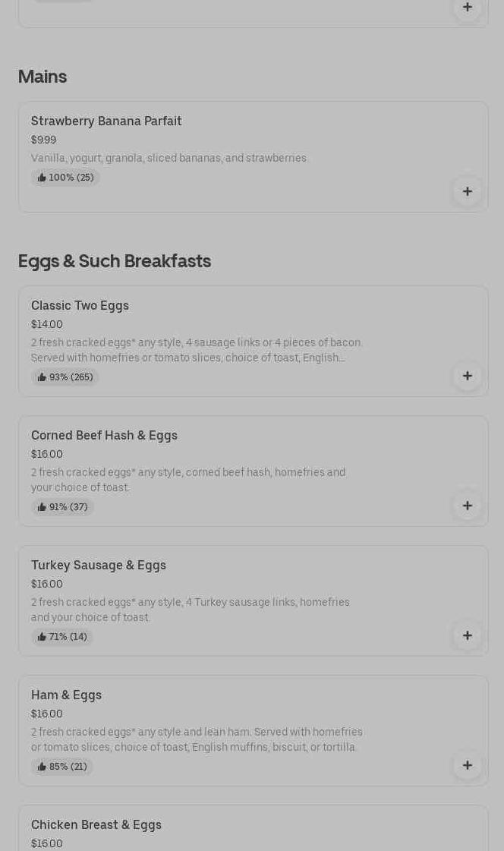Tap plus button for Corned Beef Hash & Eggs
The image size is (504, 851).
pyautogui.click(x=467, y=506)
